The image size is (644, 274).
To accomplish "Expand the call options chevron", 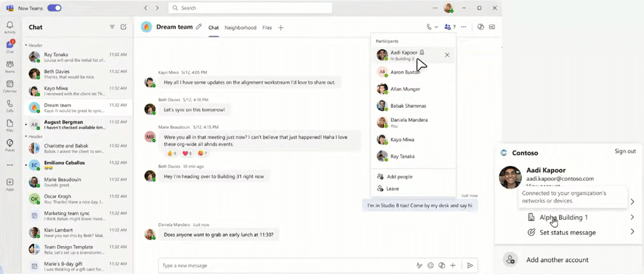I will [x=436, y=27].
